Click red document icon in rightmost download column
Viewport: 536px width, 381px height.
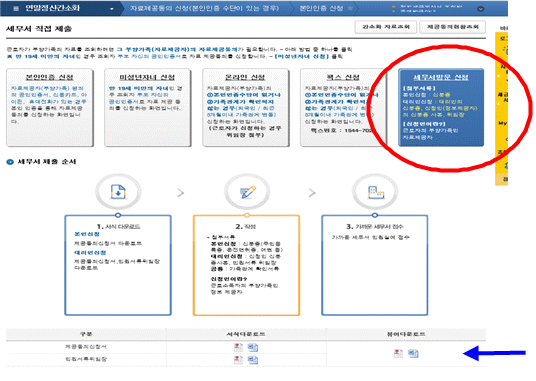(398, 353)
